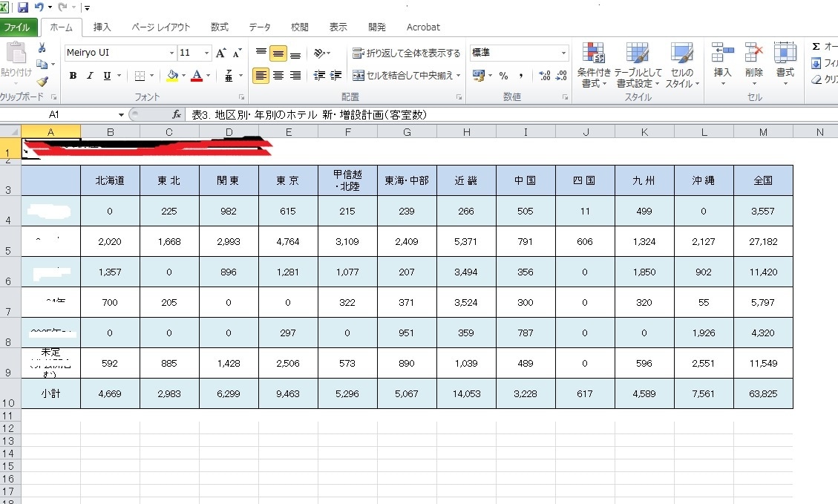
Task: Click the accounting number format icon
Action: (479, 76)
